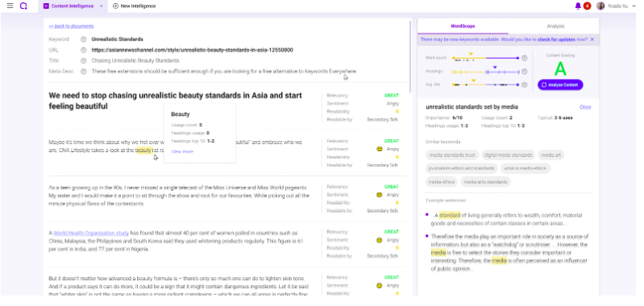The width and height of the screenshot is (644, 306).
Task: Open World Health Organisation study link
Action: pyautogui.click(x=91, y=233)
